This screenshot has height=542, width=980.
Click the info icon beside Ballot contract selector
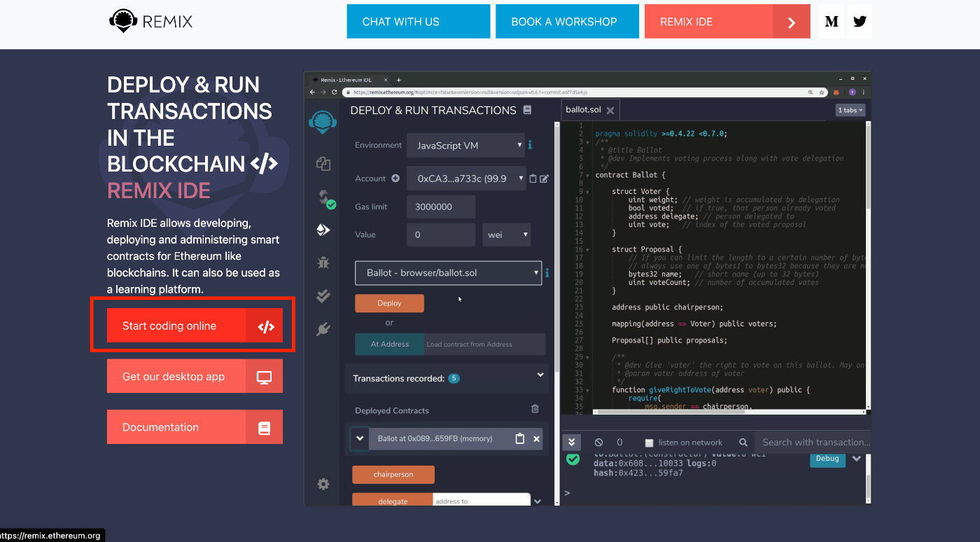tap(547, 272)
